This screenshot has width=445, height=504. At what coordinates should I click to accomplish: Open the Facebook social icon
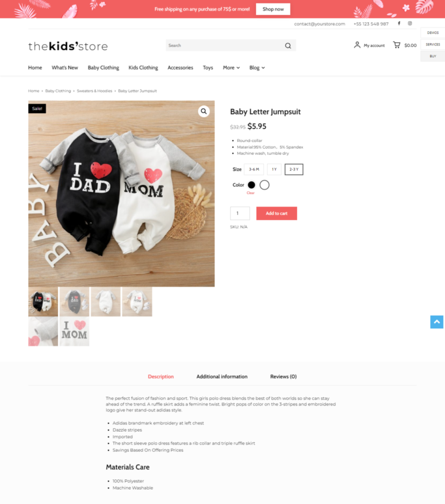pos(399,23)
